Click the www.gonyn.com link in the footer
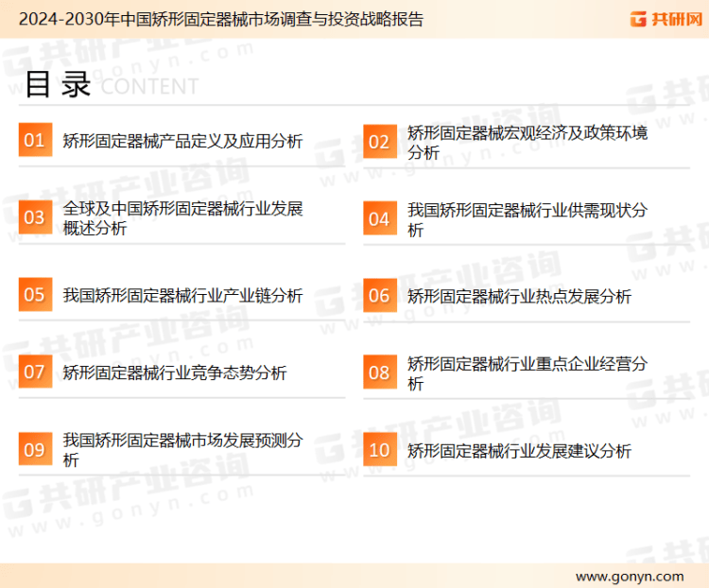709x588 pixels. [629, 576]
